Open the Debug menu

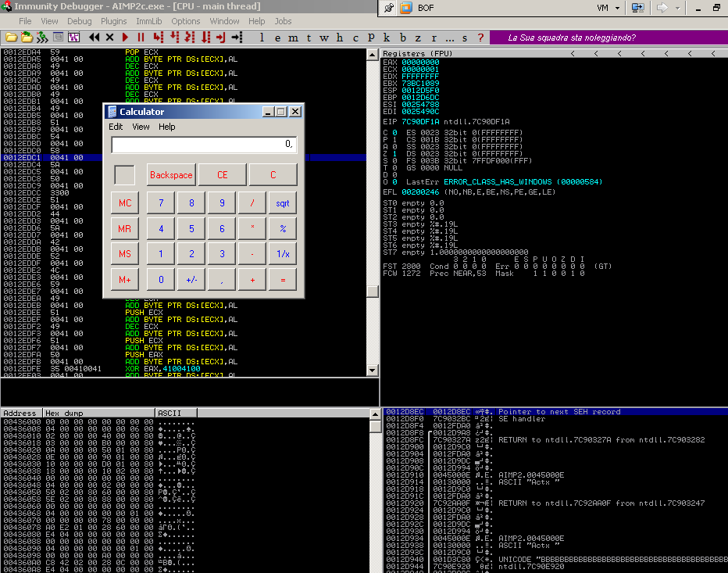click(x=80, y=21)
